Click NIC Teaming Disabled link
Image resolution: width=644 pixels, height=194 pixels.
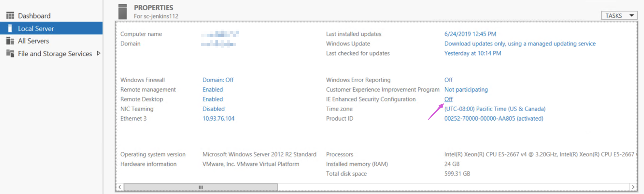tap(214, 109)
